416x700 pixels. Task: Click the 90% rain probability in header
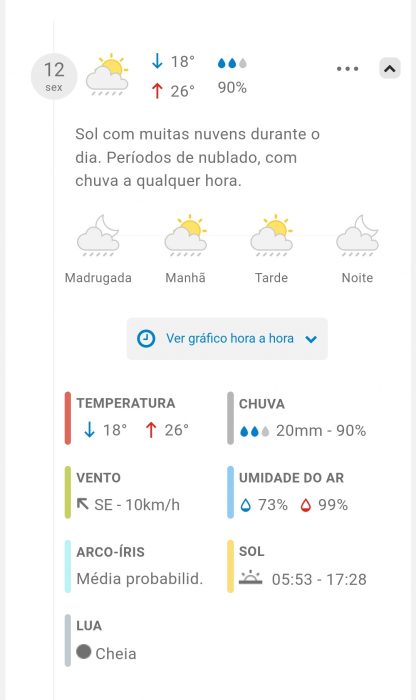coord(232,88)
